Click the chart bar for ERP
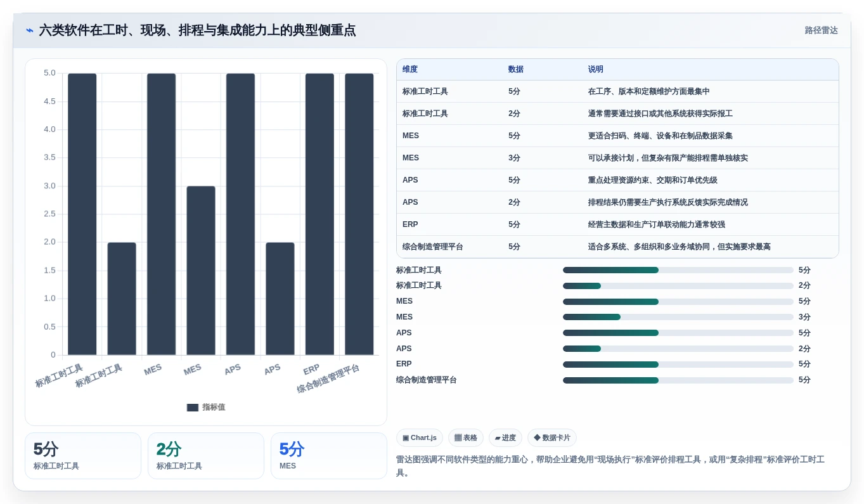Viewport: 864px width, 504px height. tap(319, 214)
